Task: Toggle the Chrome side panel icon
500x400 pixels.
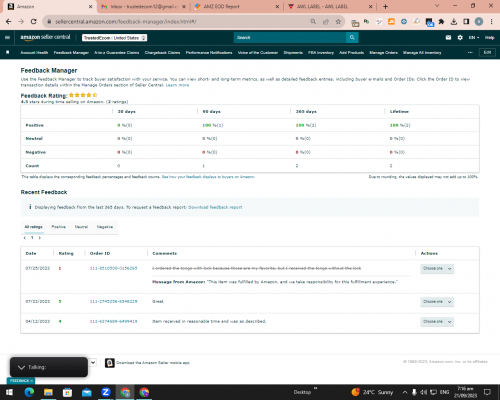Action: tap(466, 22)
